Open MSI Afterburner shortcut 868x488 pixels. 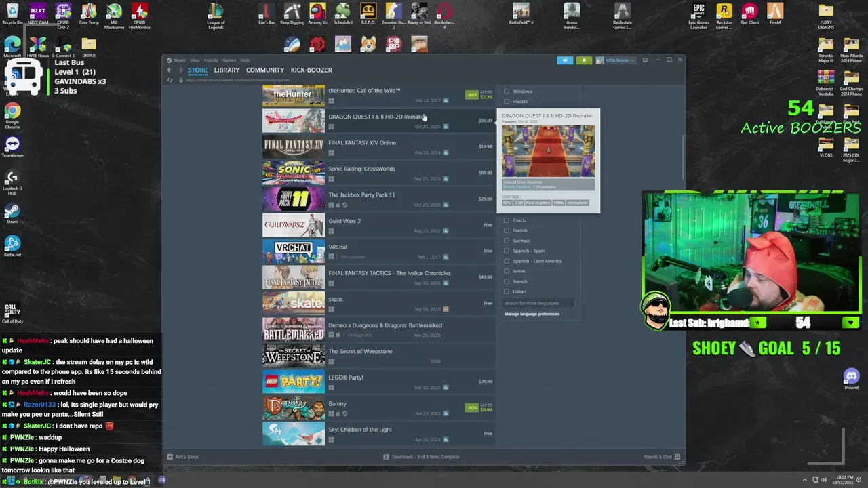click(x=114, y=16)
